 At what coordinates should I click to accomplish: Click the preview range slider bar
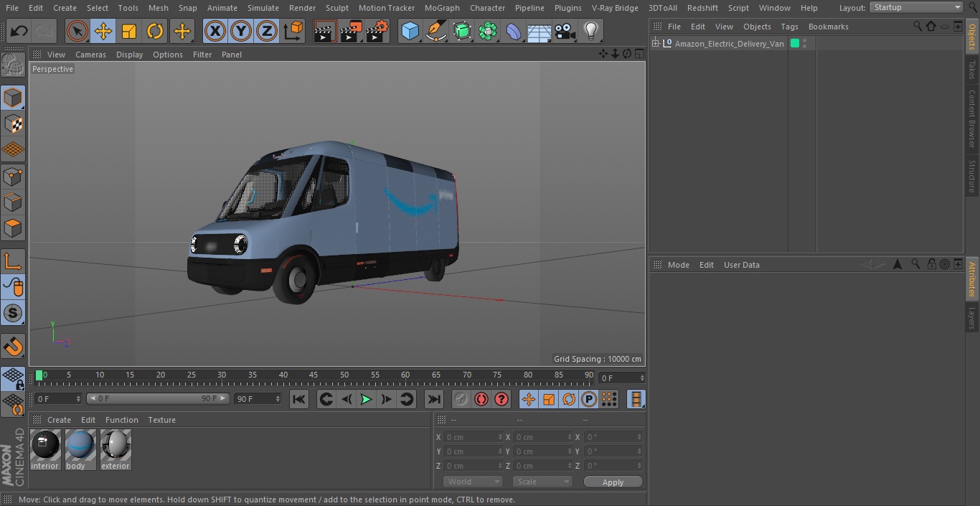point(158,398)
